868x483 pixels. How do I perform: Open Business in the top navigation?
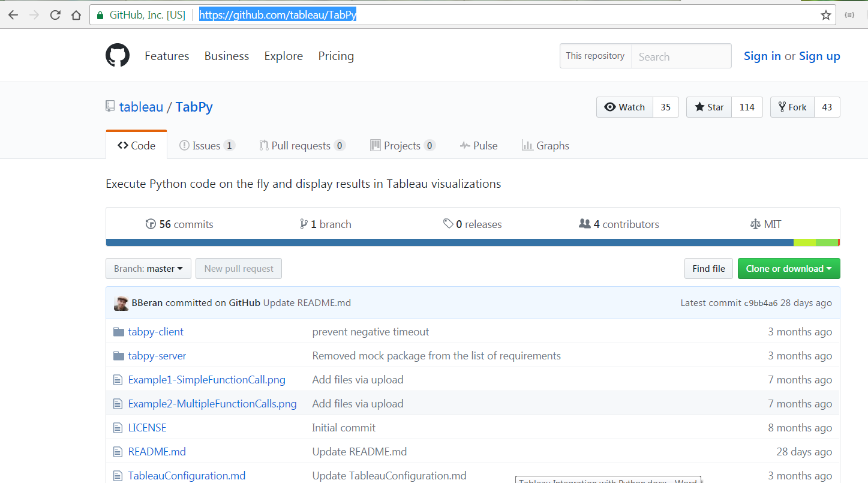pos(227,56)
